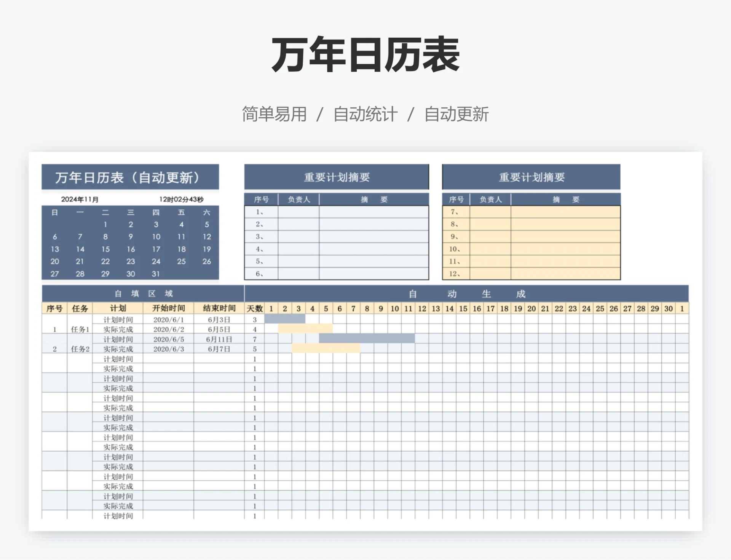This screenshot has width=731, height=560.
Task: Select 负责人 cell for plan item 1
Action: [298, 212]
